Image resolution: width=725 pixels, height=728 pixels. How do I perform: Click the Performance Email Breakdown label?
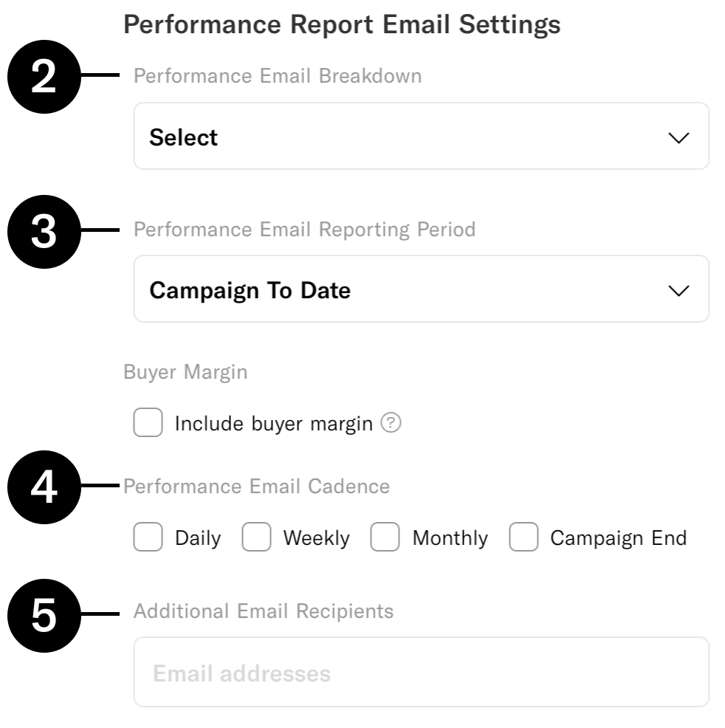[x=278, y=76]
